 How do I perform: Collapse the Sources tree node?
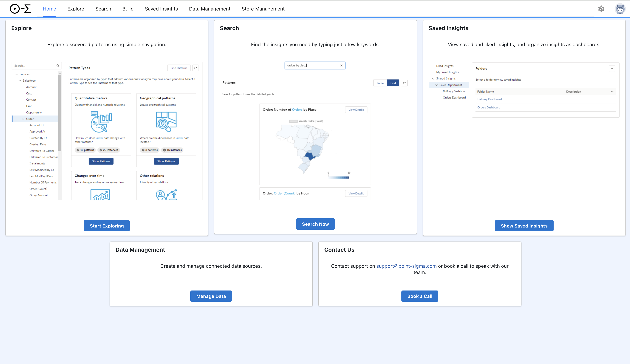pyautogui.click(x=16, y=74)
